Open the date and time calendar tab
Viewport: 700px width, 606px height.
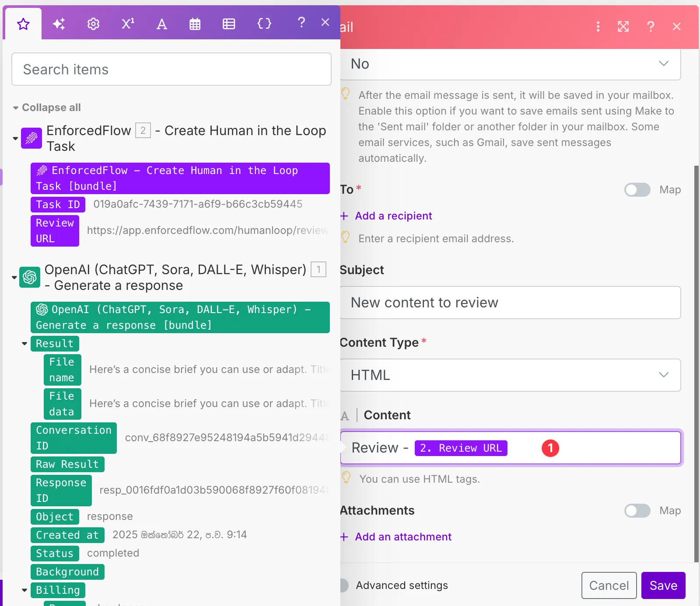195,24
